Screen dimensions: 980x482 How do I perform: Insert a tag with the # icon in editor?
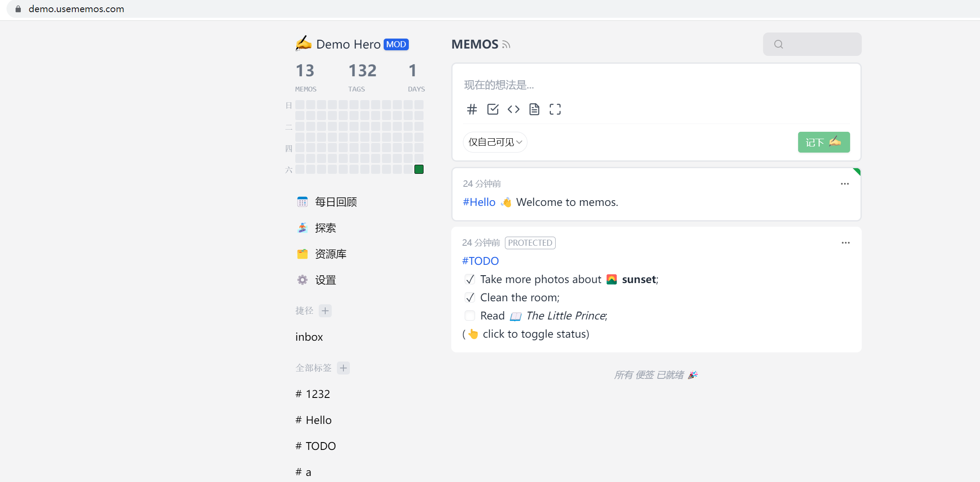pyautogui.click(x=472, y=109)
